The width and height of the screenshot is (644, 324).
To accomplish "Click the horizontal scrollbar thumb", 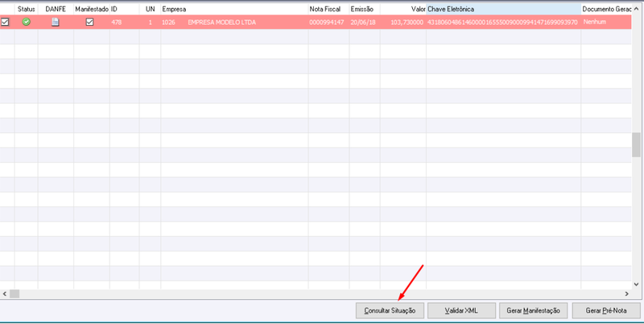I will coord(14,294).
